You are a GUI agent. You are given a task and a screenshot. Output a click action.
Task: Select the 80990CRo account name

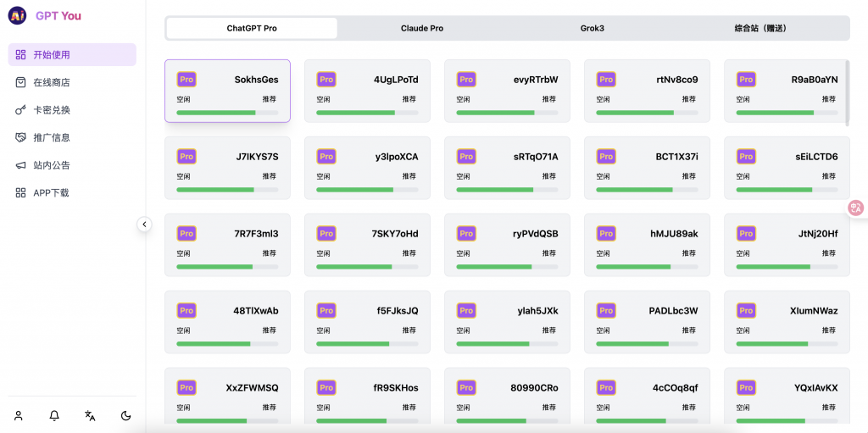[534, 387]
